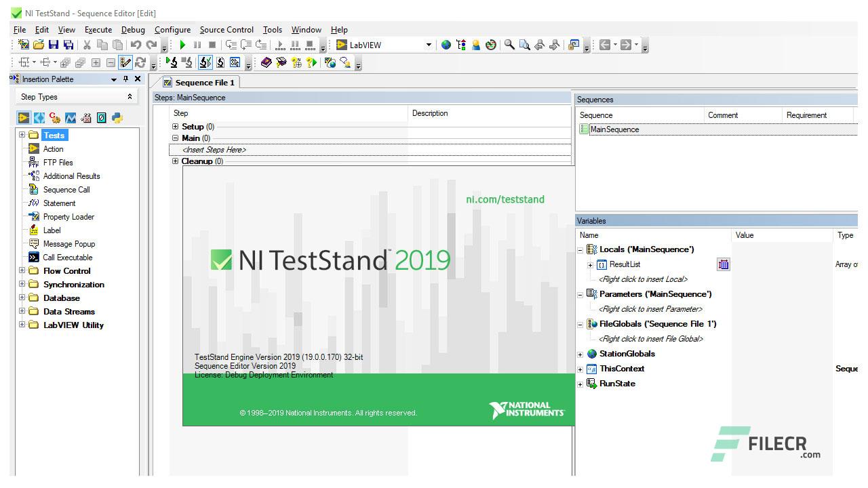Expand the StationGlobals node
Image resolution: width=868 pixels, height=488 pixels.
580,354
